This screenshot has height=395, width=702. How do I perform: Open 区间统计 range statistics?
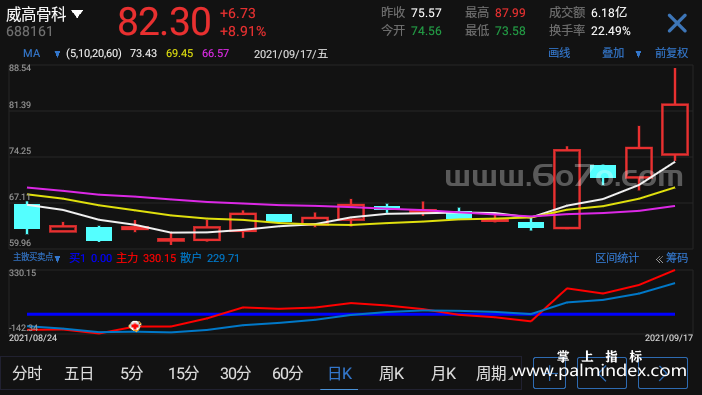point(616,258)
